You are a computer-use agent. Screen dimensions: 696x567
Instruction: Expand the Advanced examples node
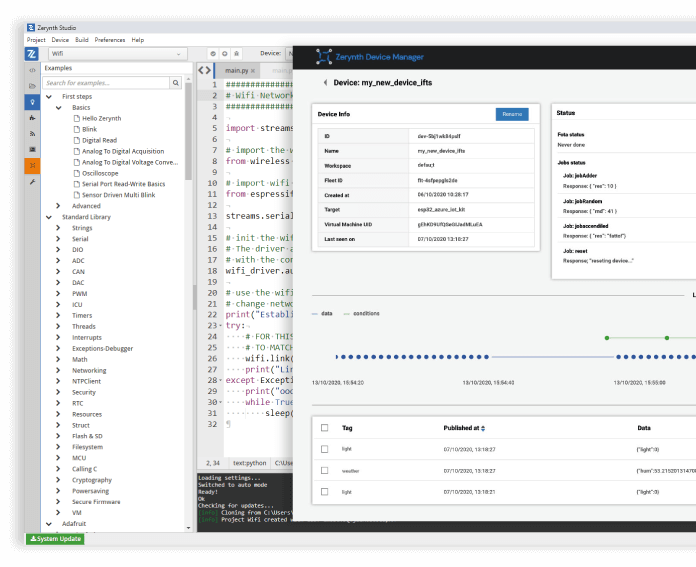click(58, 206)
